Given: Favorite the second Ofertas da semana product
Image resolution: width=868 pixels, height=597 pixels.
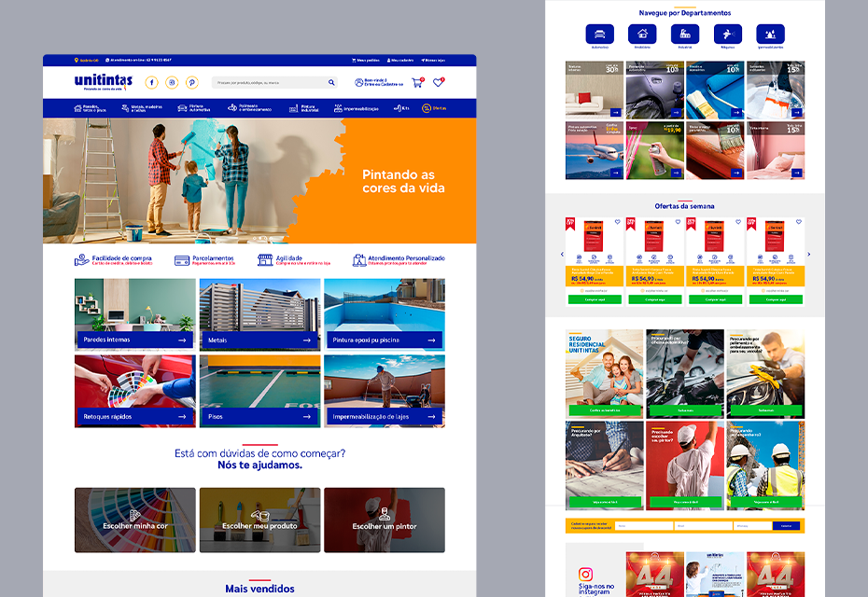Looking at the screenshot, I should click(678, 222).
